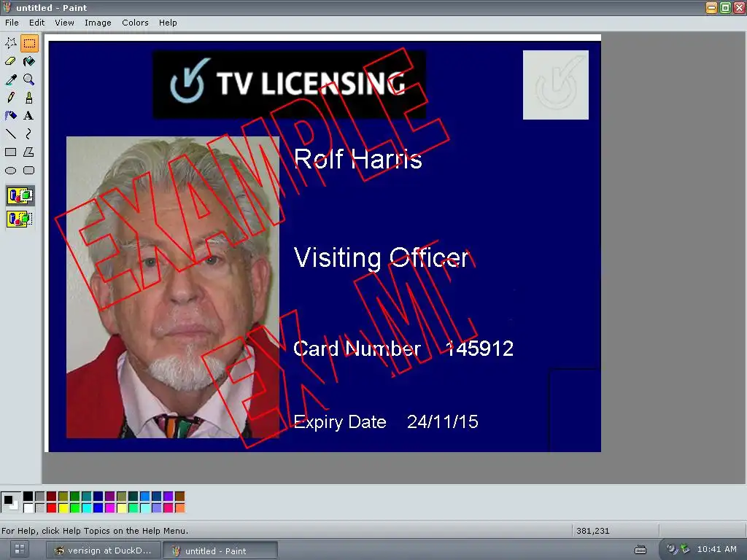The width and height of the screenshot is (747, 560).
Task: Pick the dark red (maroon) swatch
Action: (x=52, y=496)
